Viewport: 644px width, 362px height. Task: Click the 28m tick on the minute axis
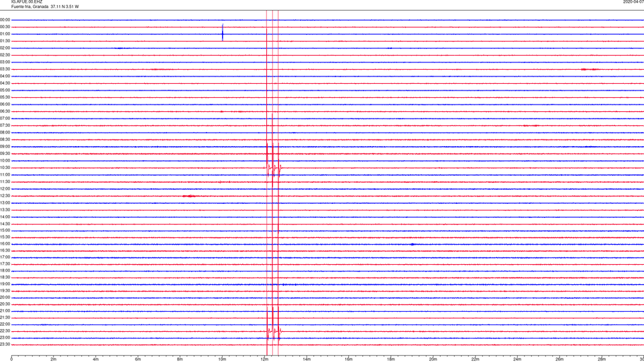602,359
